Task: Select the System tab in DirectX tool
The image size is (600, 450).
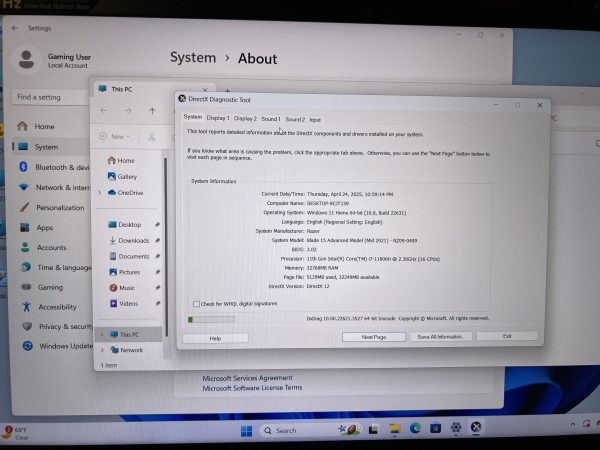Action: pos(192,117)
